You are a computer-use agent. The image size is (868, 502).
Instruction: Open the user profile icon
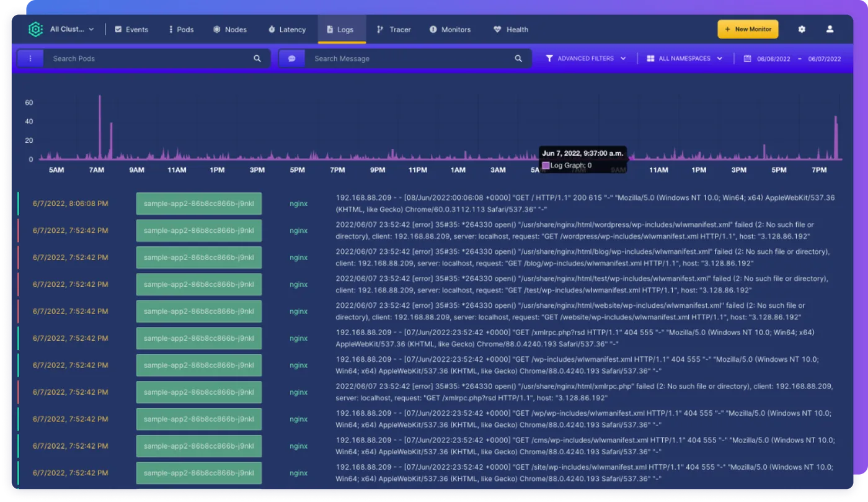(830, 29)
